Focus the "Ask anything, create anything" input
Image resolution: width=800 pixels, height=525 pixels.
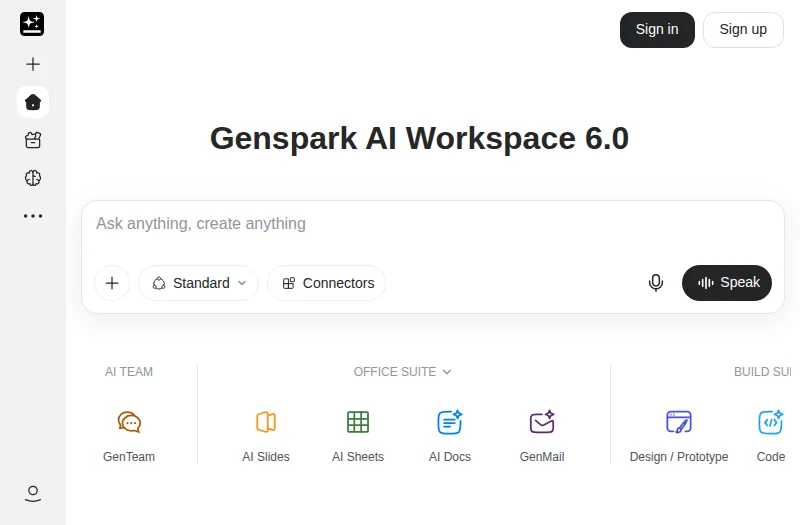[x=433, y=223]
